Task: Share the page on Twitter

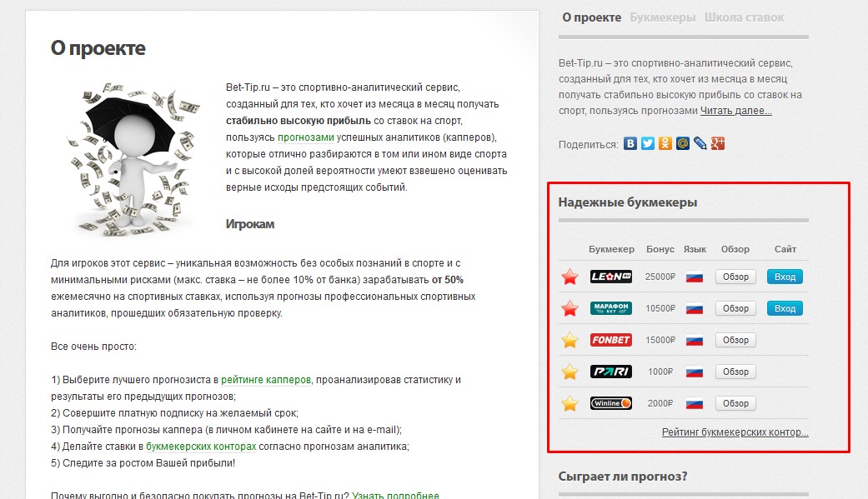Action: click(648, 143)
